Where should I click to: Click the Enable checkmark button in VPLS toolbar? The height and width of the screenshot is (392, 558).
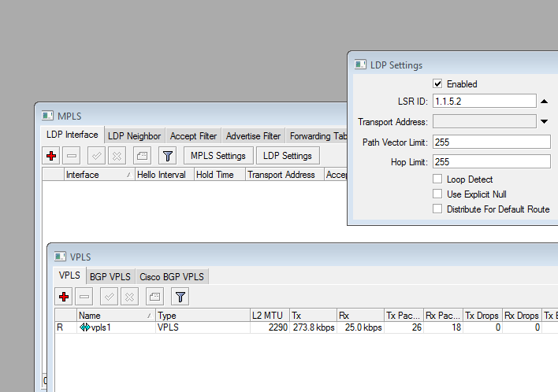tap(110, 297)
